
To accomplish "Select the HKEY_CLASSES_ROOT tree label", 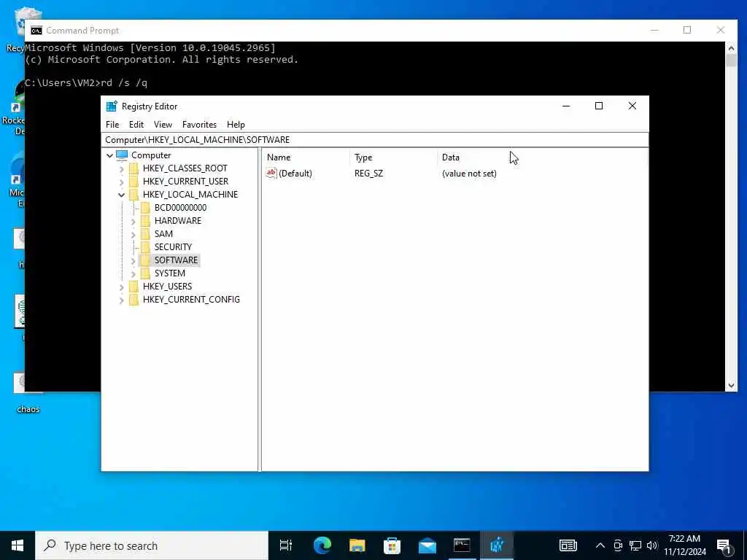I will (185, 168).
